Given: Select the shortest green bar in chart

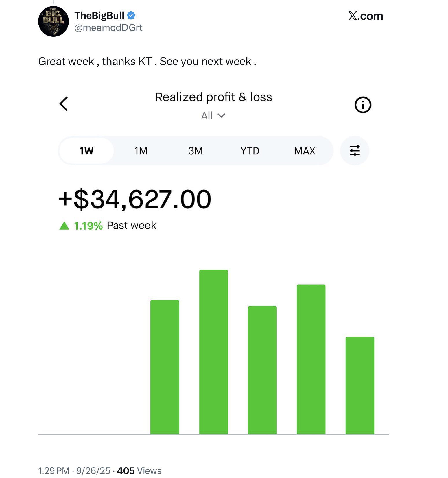Looking at the screenshot, I should tap(360, 385).
